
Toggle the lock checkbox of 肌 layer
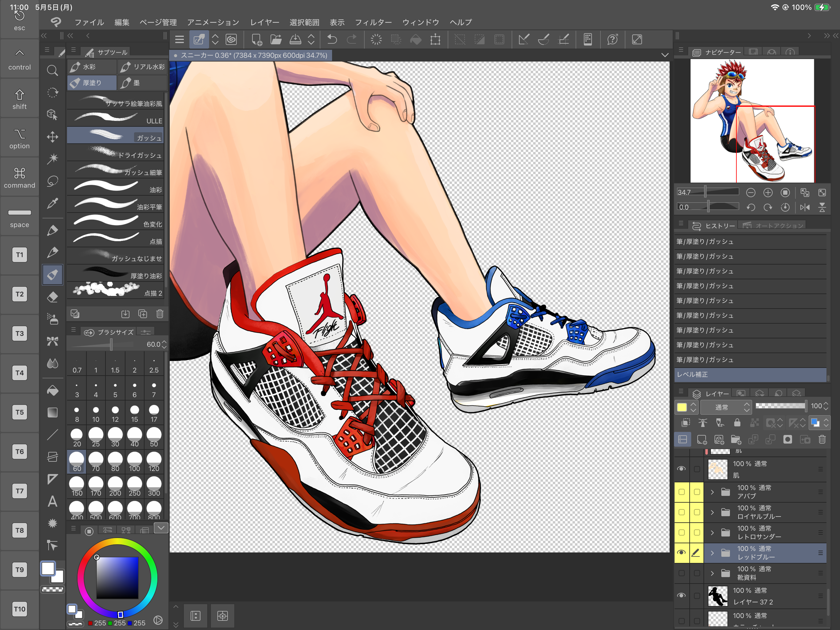697,469
